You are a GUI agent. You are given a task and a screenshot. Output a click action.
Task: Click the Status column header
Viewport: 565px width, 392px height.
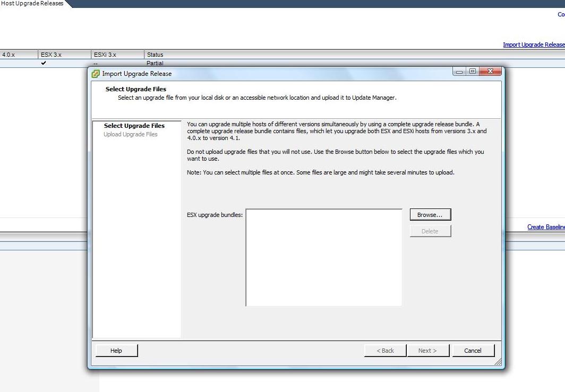click(155, 55)
